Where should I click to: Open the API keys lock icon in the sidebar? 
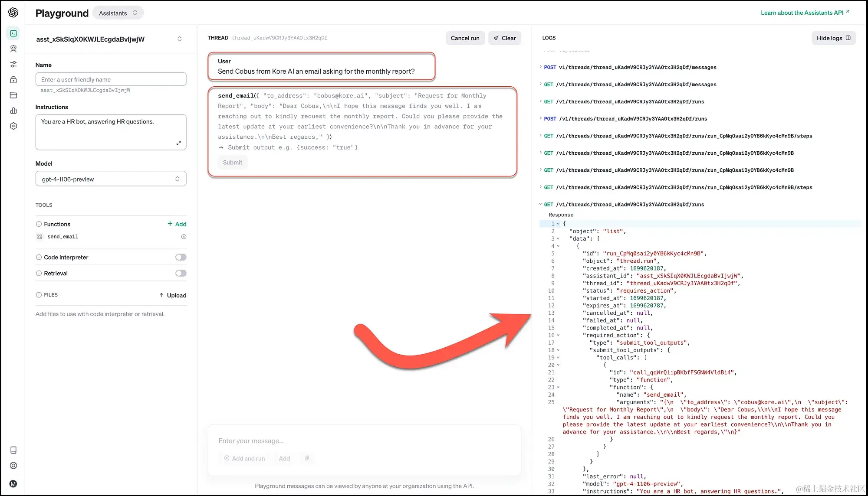[13, 80]
